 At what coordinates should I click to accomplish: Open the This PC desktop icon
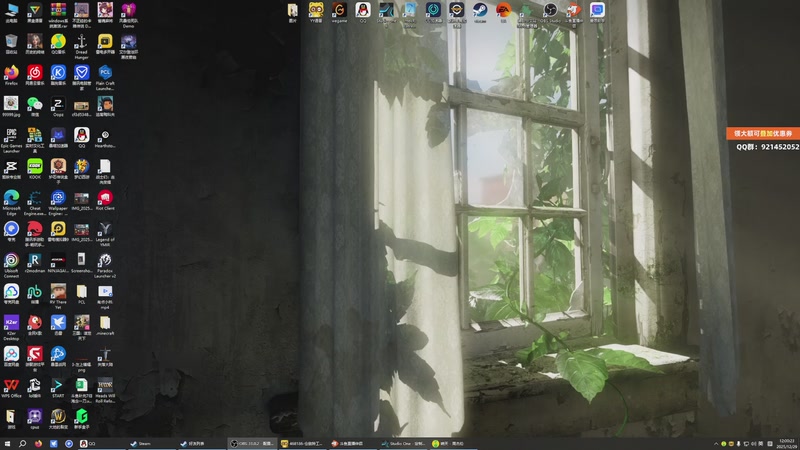tap(11, 13)
